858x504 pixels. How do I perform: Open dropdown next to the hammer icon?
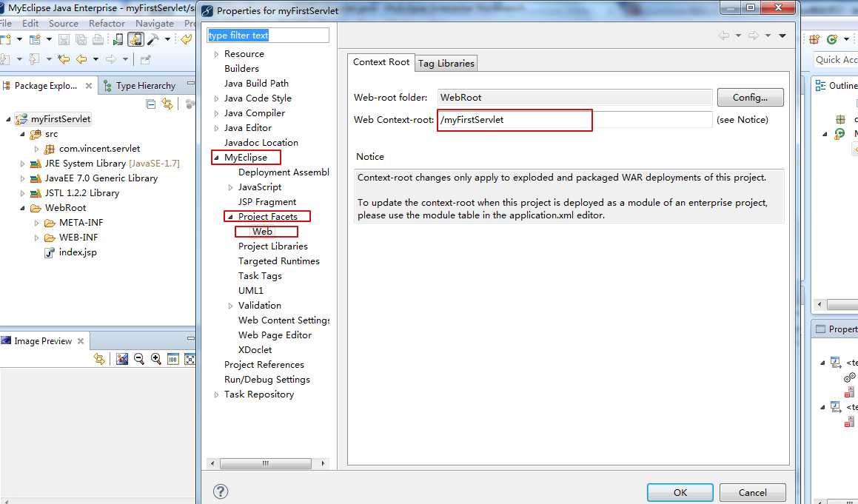[167, 39]
